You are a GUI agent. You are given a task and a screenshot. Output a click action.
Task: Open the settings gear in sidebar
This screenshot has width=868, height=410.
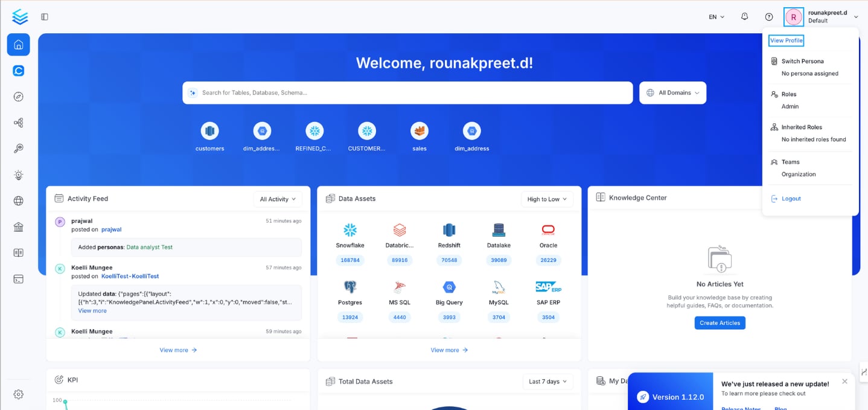(x=18, y=394)
